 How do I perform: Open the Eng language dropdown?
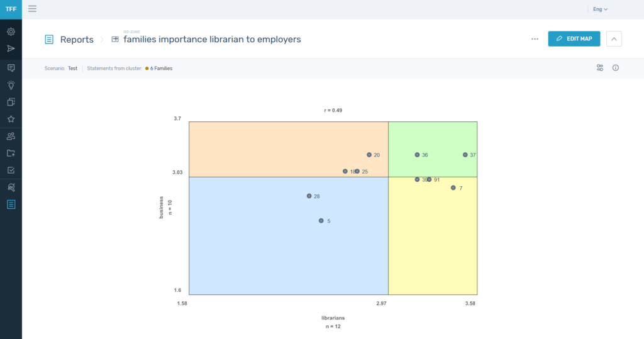[x=600, y=9]
